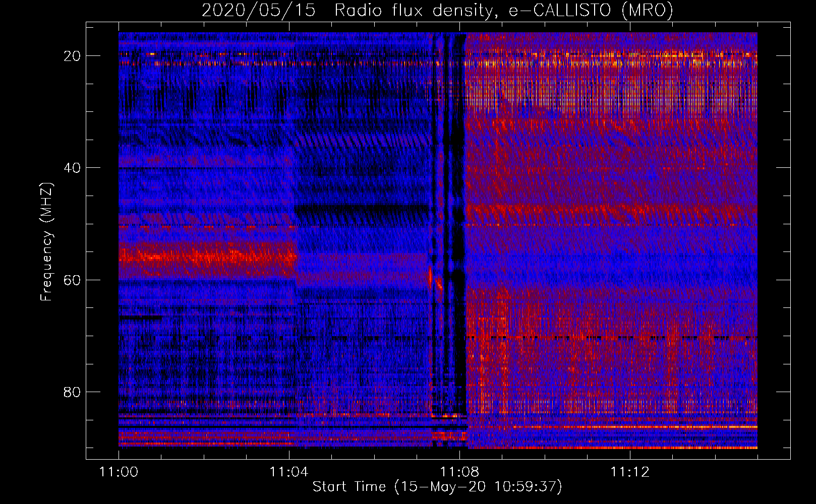Click the '11:08' time tick label

point(459,472)
